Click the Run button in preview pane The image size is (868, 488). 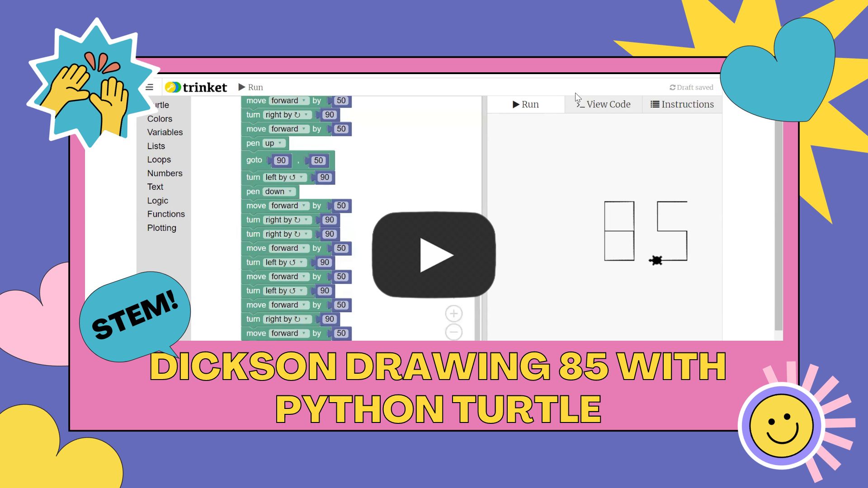525,104
